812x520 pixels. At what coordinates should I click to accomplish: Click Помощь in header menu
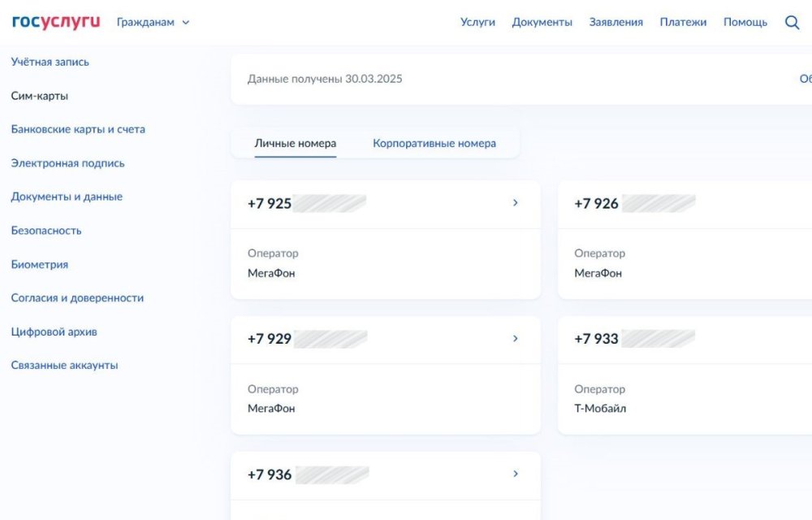click(745, 22)
